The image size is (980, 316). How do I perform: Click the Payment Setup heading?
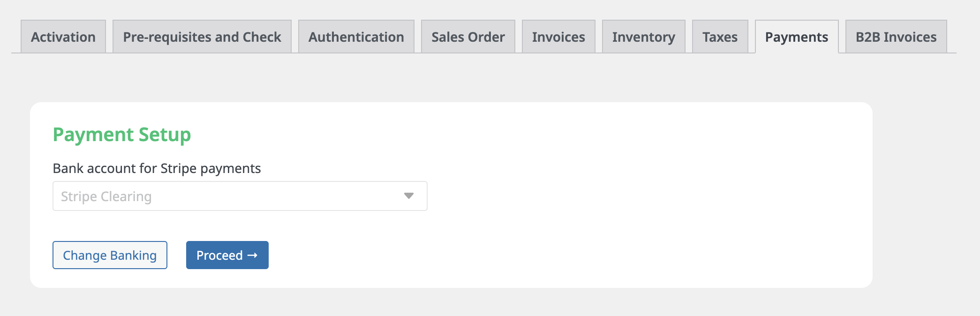pyautogui.click(x=122, y=135)
